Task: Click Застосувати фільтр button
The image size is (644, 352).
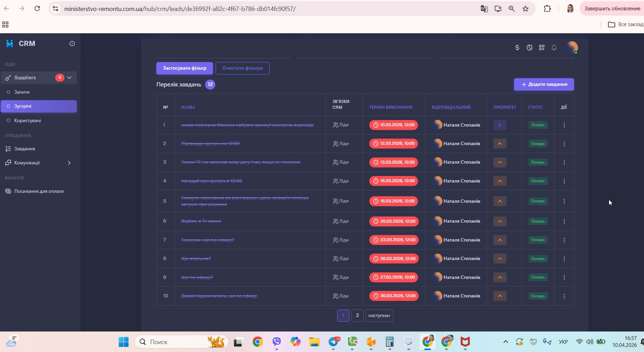Action: 184,68
